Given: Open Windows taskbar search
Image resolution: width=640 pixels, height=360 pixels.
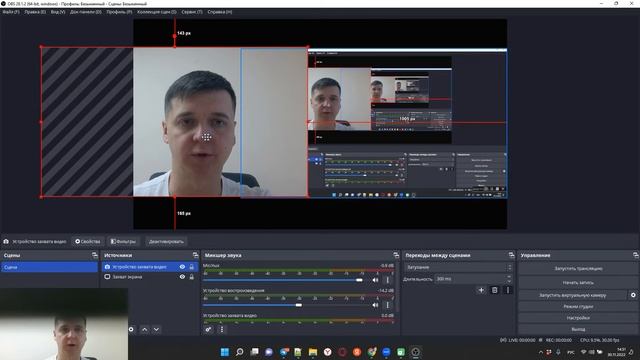Looking at the screenshot, I should (240, 352).
